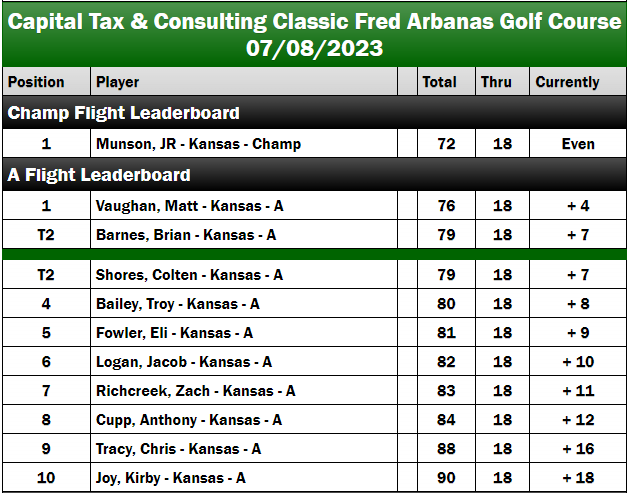The width and height of the screenshot is (630, 493).
Task: Choose Logan, Jacob in the leaderboard
Action: [184, 362]
